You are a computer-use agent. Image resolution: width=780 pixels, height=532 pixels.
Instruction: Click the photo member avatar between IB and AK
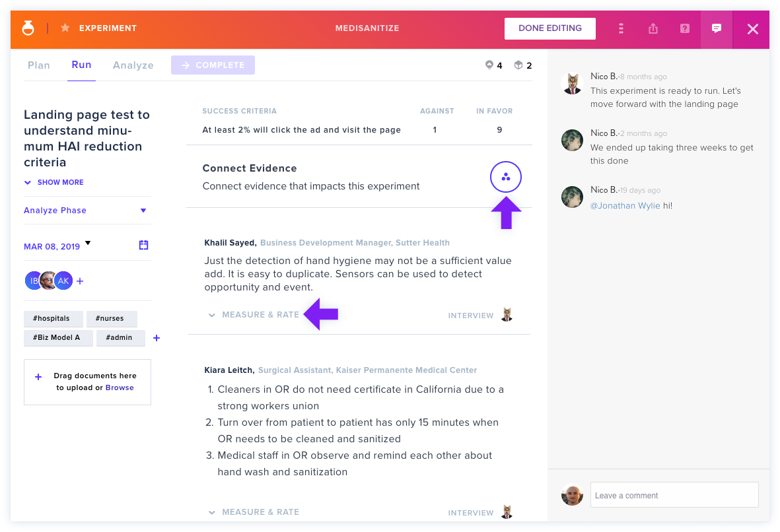point(48,281)
